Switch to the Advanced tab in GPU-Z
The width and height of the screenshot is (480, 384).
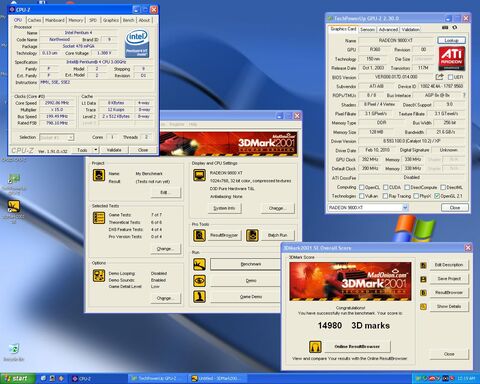tap(388, 29)
